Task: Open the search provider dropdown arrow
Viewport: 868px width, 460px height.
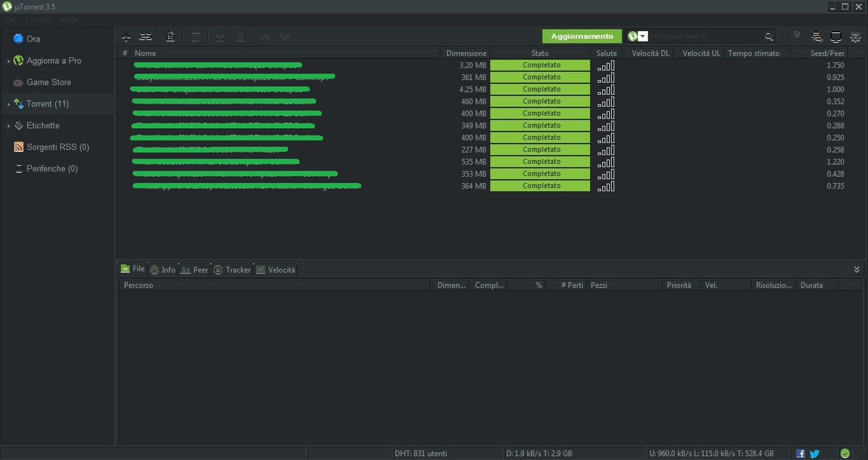Action: 643,37
